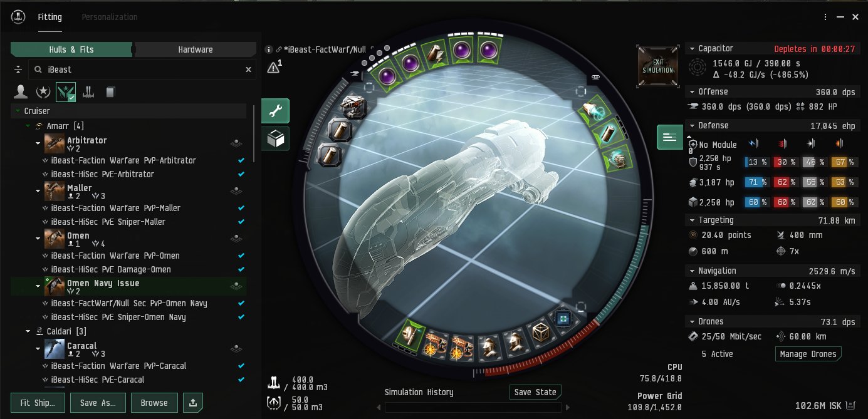Collapse the Defense stats section
Image resolution: width=868 pixels, height=419 pixels.
pos(692,125)
